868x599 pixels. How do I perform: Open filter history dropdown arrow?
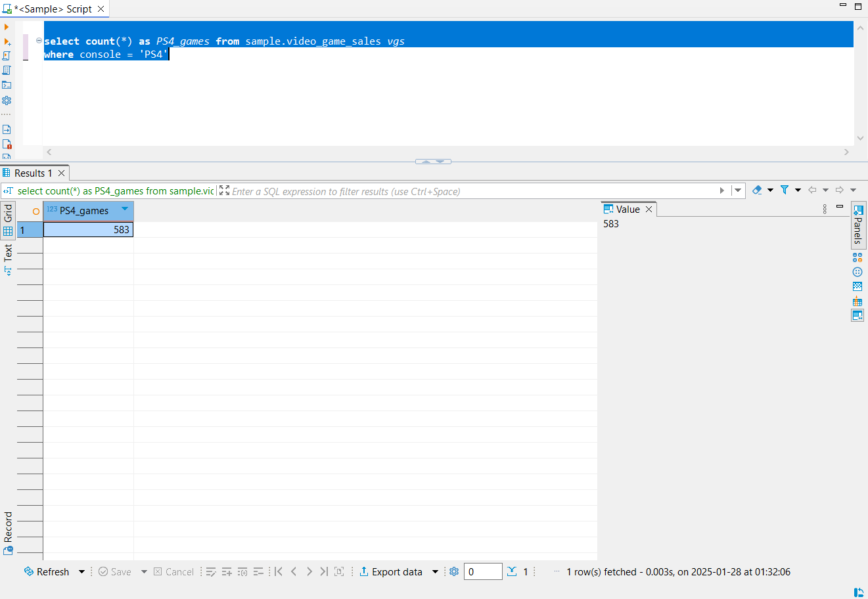pos(738,190)
